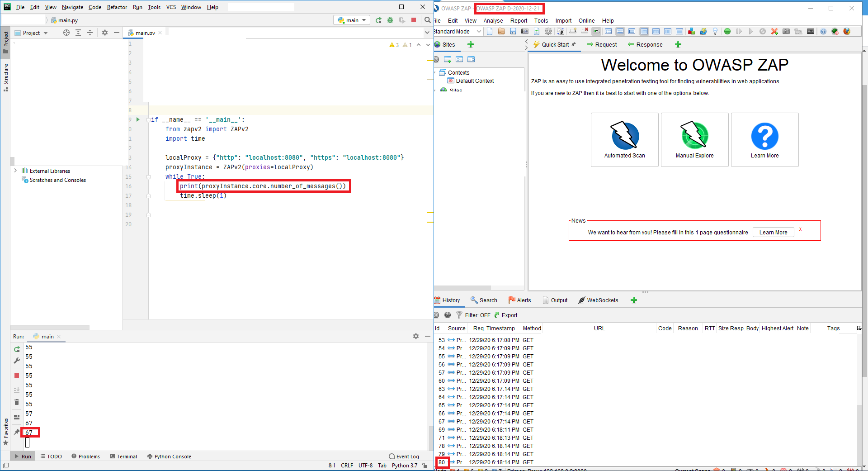
Task: Click the Automated Scan button
Action: (x=624, y=139)
